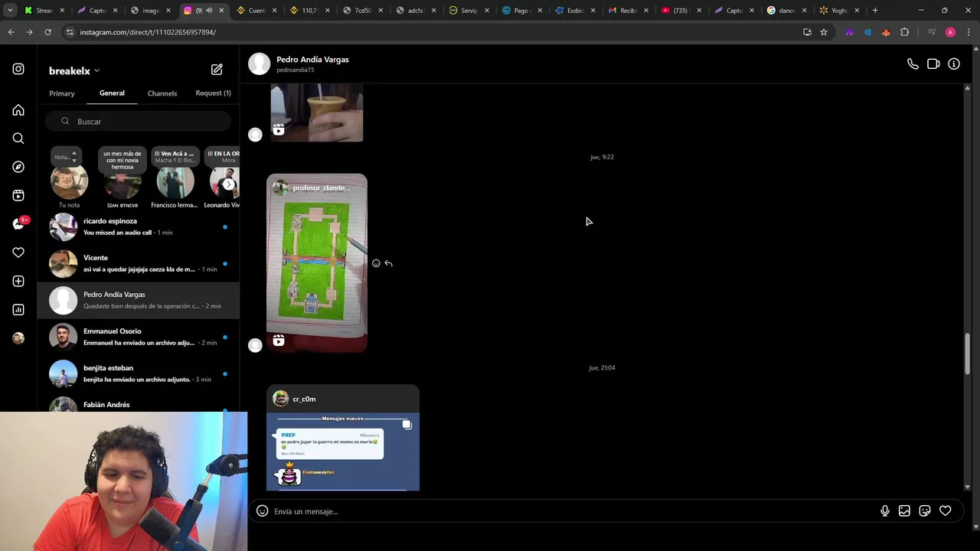Open Vicente conversation
The image size is (980, 551).
138,263
